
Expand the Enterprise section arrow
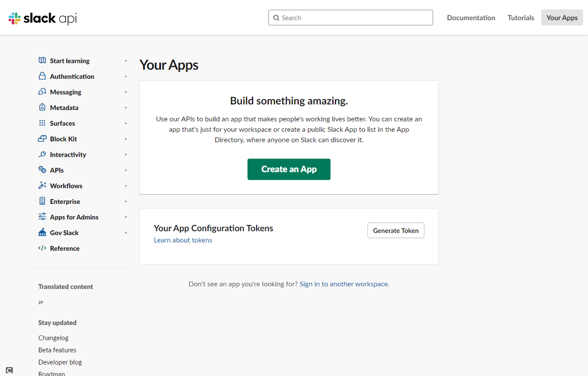[126, 202]
